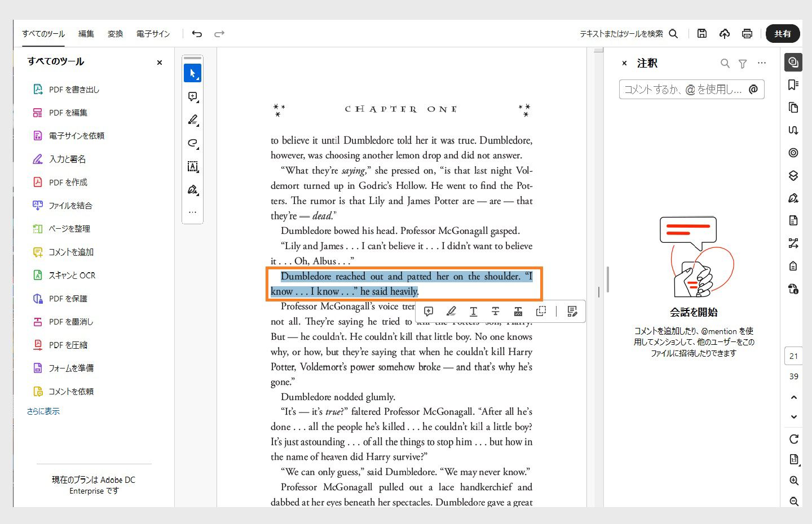Open the PDF を作成 tool
This screenshot has width=812, height=524.
tap(60, 183)
